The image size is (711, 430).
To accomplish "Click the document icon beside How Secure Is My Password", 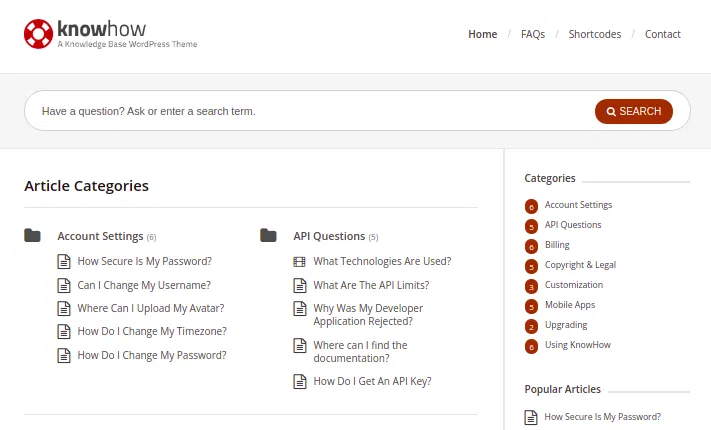I will pos(64,262).
